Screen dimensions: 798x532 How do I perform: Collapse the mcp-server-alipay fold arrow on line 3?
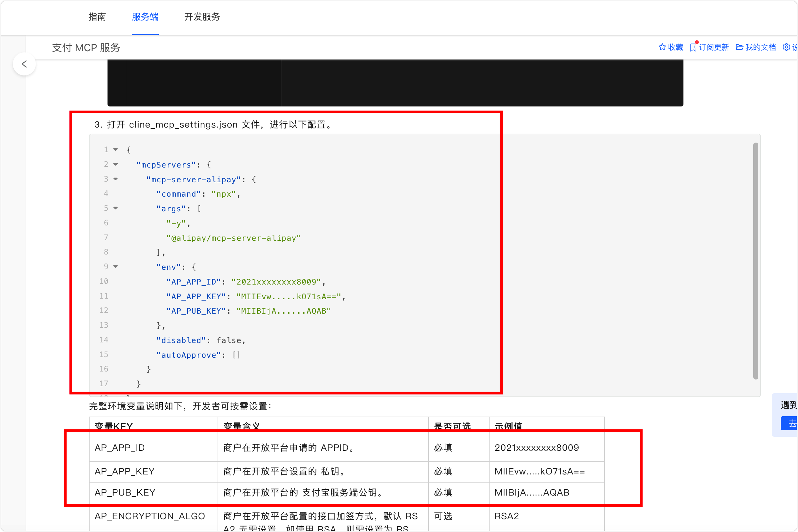coord(116,179)
